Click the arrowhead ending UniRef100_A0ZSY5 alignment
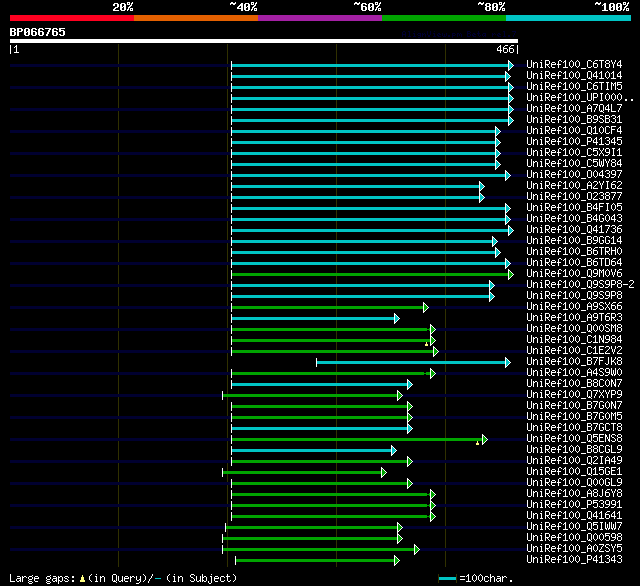The height and width of the screenshot is (586, 640). [416, 550]
